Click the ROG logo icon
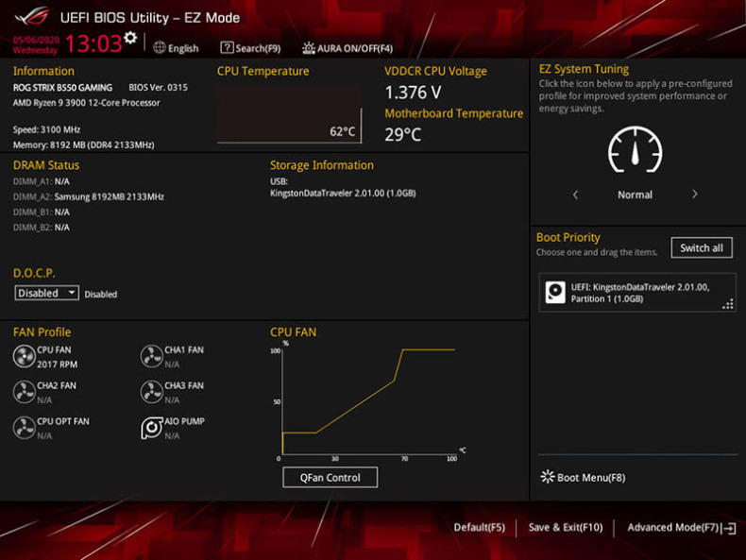The width and height of the screenshot is (746, 560). (x=32, y=16)
